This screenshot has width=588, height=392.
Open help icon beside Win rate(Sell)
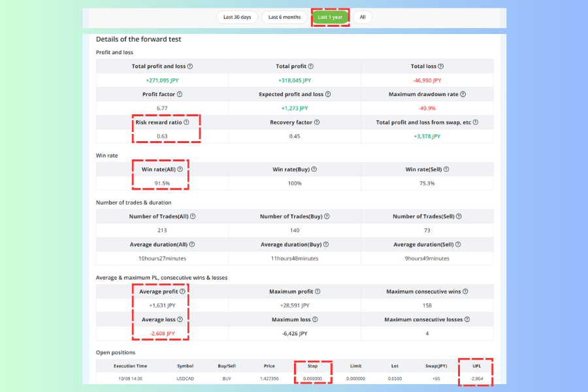pyautogui.click(x=446, y=170)
